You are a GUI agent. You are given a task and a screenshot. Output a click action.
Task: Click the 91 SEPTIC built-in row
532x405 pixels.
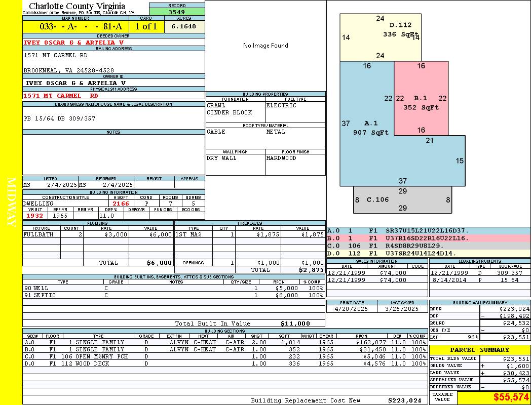click(174, 295)
